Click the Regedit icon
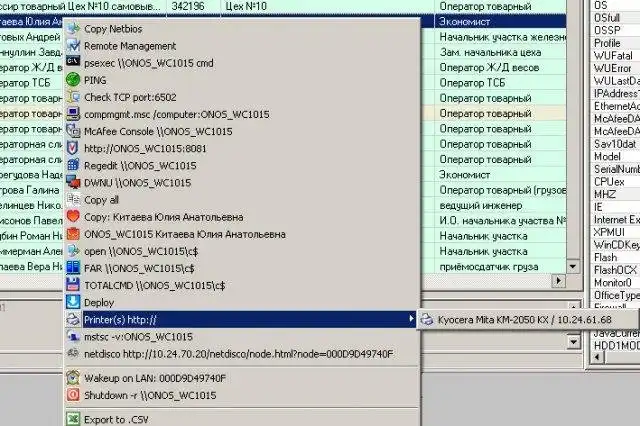This screenshot has height=426, width=640. coord(73,165)
